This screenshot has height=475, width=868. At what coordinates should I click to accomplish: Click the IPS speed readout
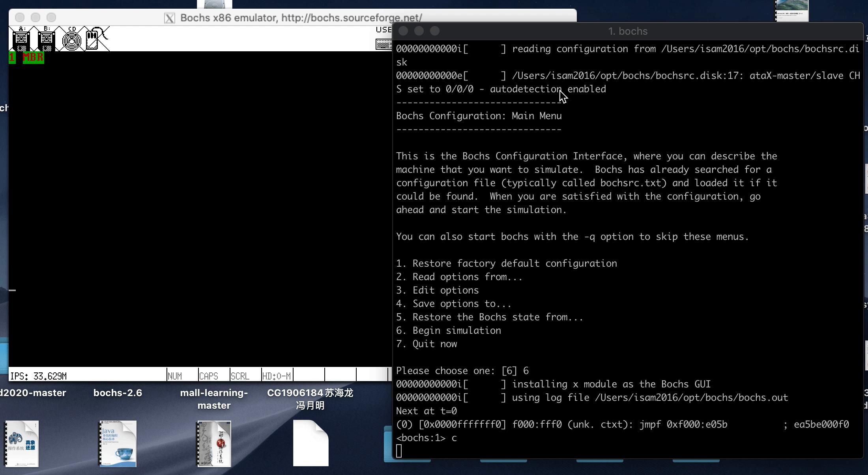point(38,376)
